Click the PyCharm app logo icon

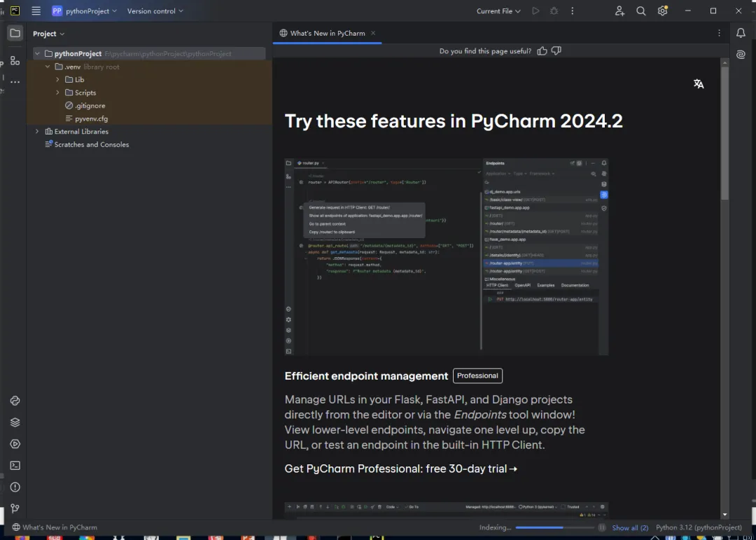pyautogui.click(x=15, y=11)
